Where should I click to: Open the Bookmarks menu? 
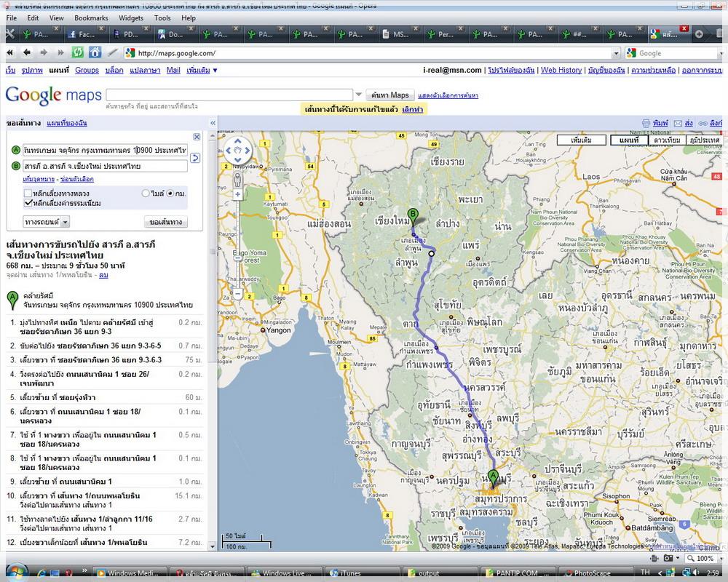(91, 18)
